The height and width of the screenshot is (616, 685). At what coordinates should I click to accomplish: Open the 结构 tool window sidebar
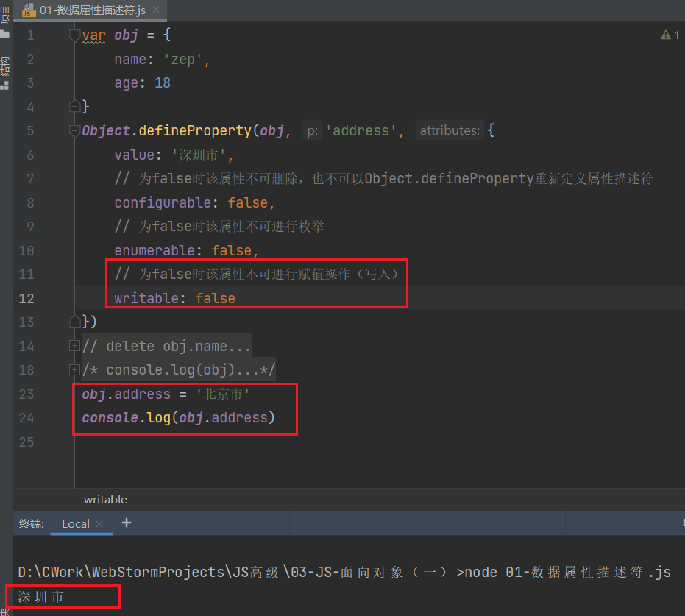5,73
